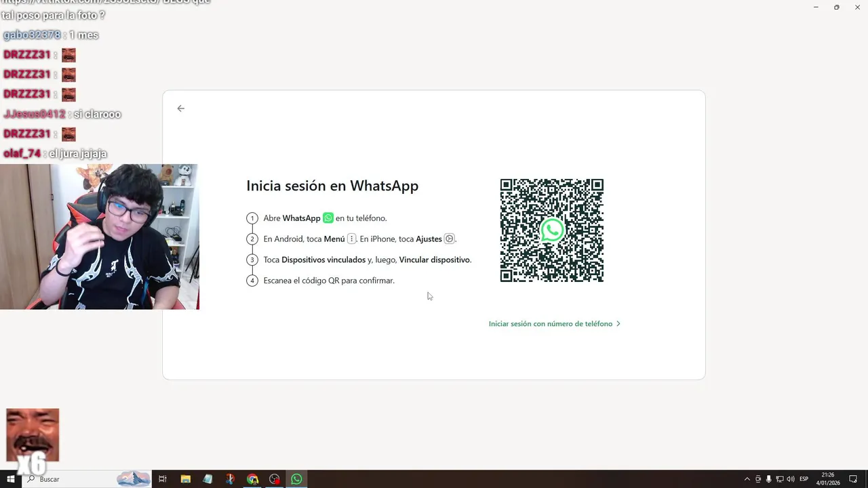Click the WhatsApp icon in taskbar

[296, 479]
